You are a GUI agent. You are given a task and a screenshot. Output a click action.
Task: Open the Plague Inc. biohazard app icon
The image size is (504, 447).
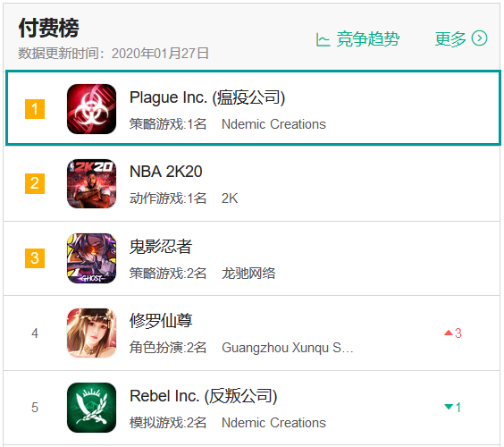[92, 109]
